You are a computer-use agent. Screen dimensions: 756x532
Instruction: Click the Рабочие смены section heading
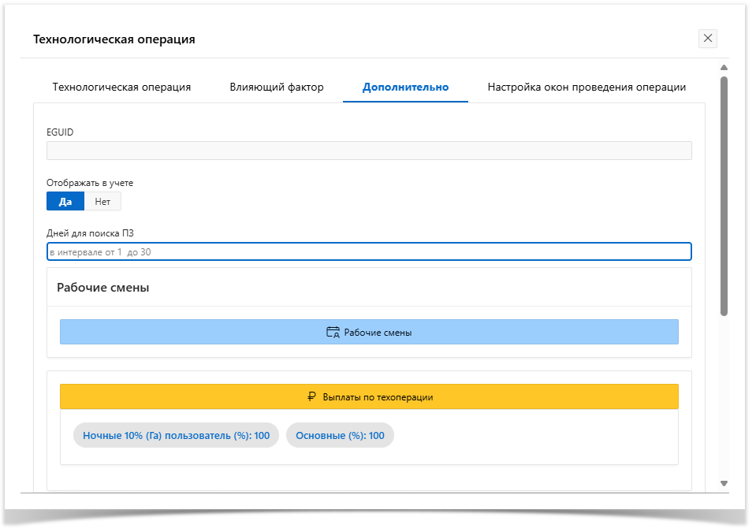coord(103,288)
